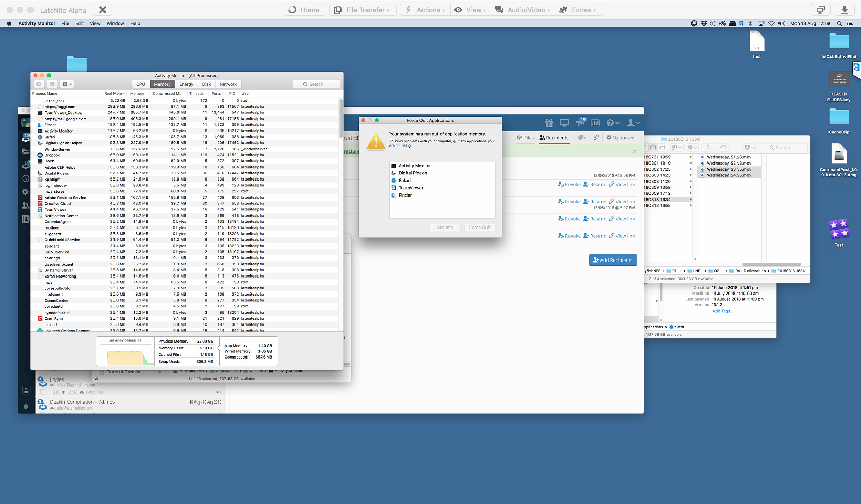Image resolution: width=861 pixels, height=504 pixels.
Task: Click the Add Recipients button
Action: [613, 260]
